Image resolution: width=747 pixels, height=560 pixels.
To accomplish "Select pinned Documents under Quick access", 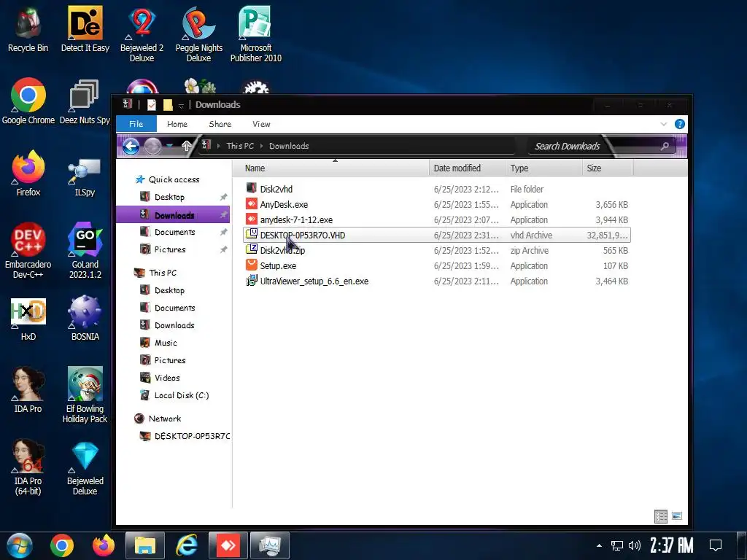I will [174, 232].
